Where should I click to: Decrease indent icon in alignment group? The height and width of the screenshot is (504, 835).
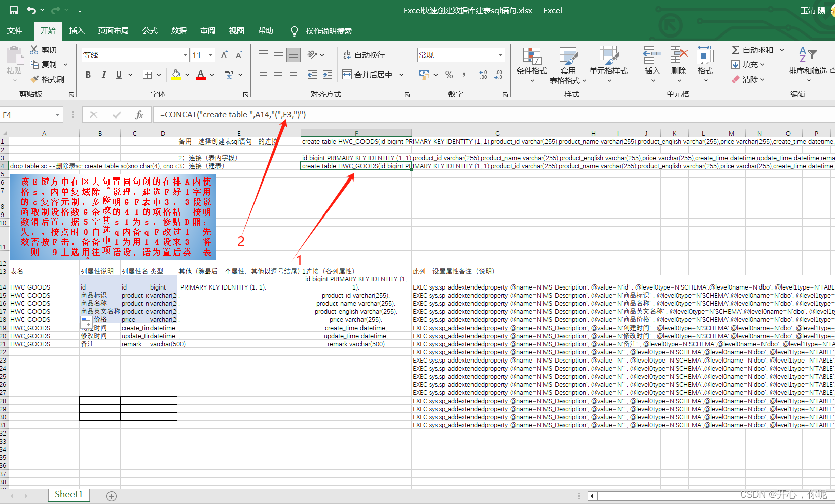pos(312,75)
